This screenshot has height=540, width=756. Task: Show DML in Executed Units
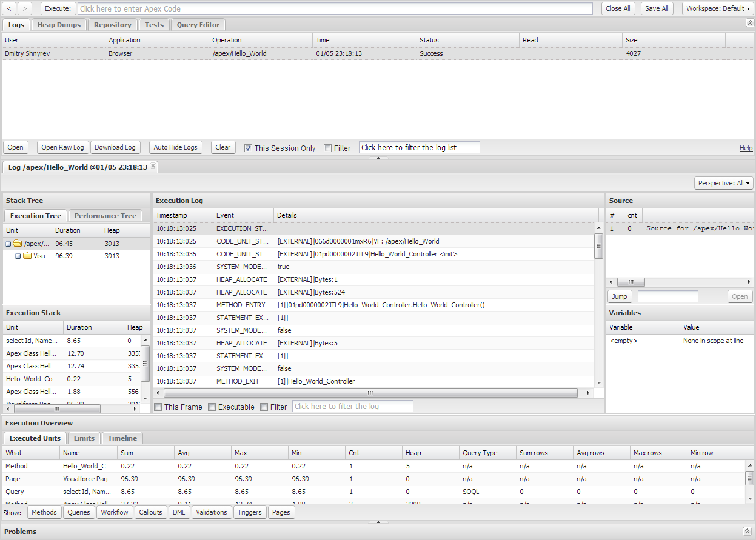pyautogui.click(x=179, y=512)
